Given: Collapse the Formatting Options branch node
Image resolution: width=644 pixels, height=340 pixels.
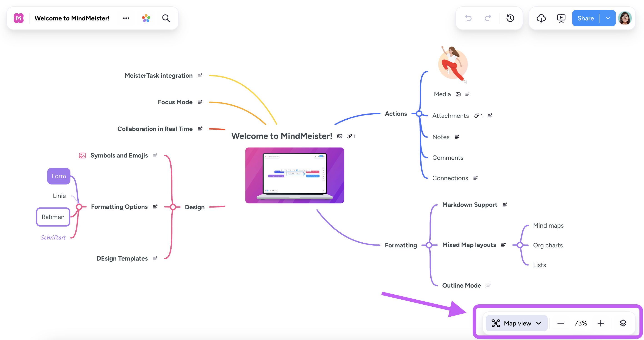Looking at the screenshot, I should 79,207.
